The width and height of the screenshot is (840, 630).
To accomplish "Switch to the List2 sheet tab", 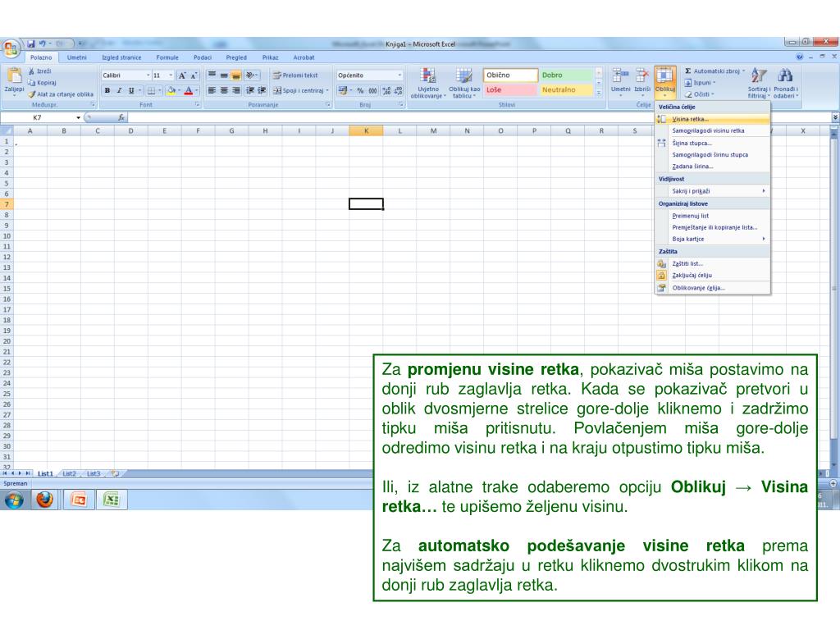I will tap(69, 473).
